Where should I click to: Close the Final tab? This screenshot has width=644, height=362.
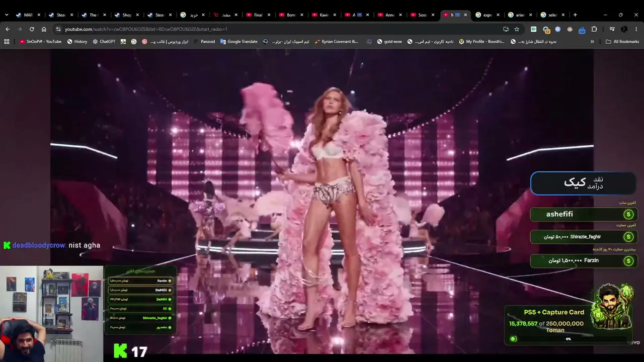pos(269,15)
